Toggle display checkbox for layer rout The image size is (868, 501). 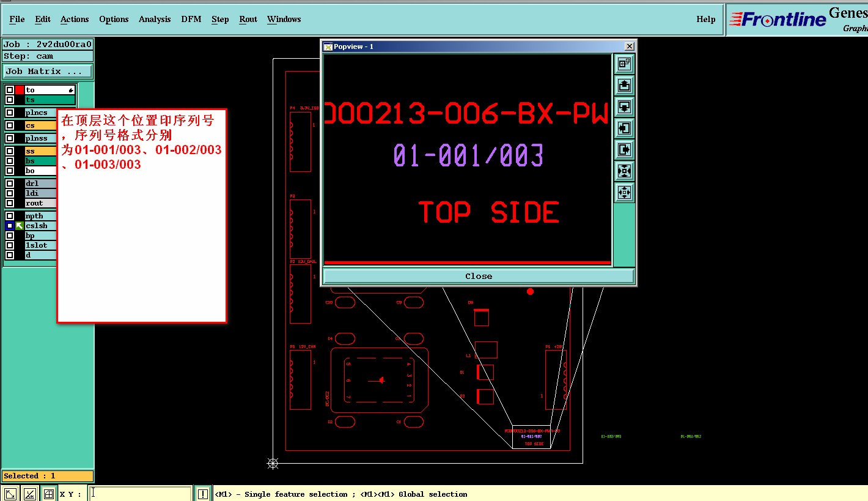[10, 203]
